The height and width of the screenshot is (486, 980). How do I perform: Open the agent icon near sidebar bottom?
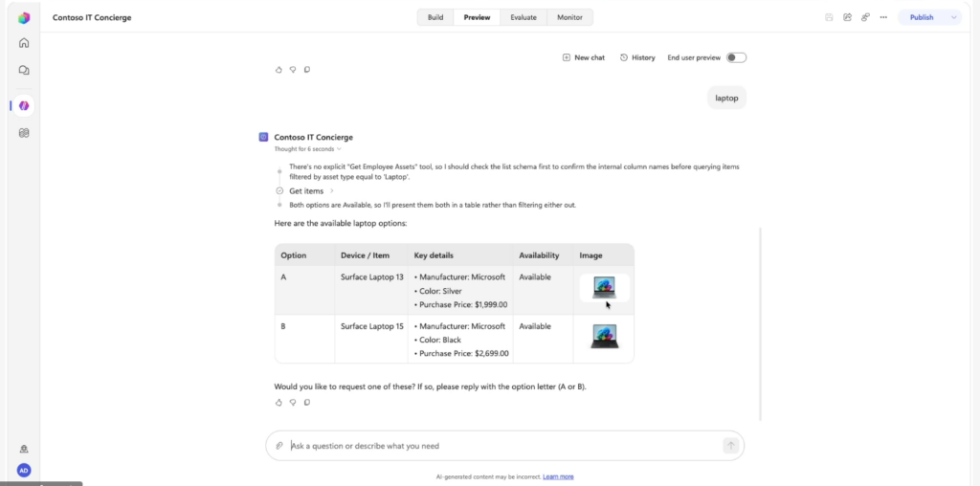24,449
